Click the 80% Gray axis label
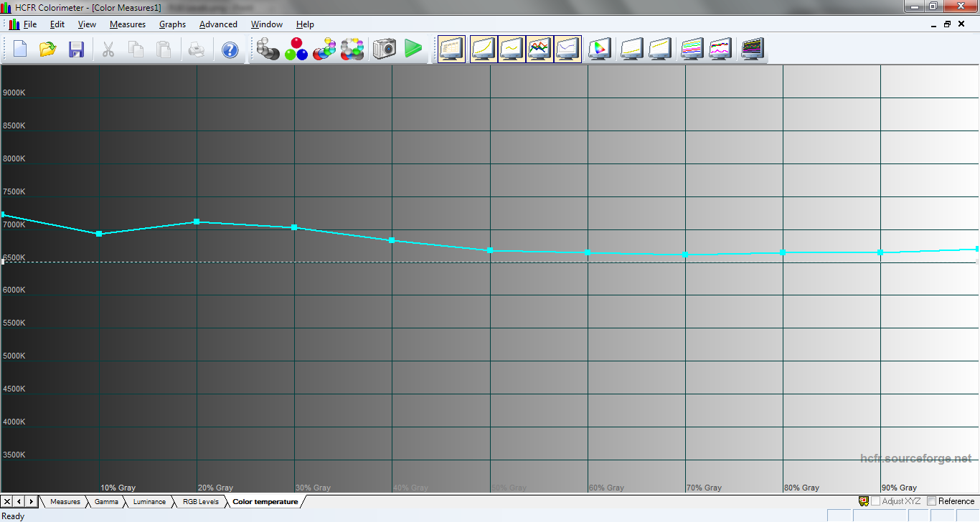The image size is (980, 522). [x=801, y=488]
